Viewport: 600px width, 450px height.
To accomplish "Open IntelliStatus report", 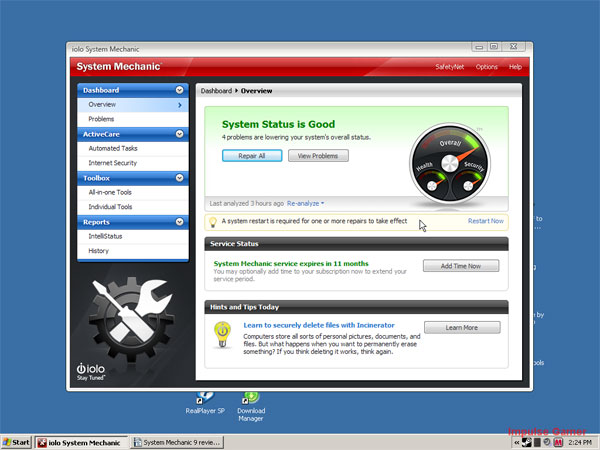I will (x=133, y=236).
